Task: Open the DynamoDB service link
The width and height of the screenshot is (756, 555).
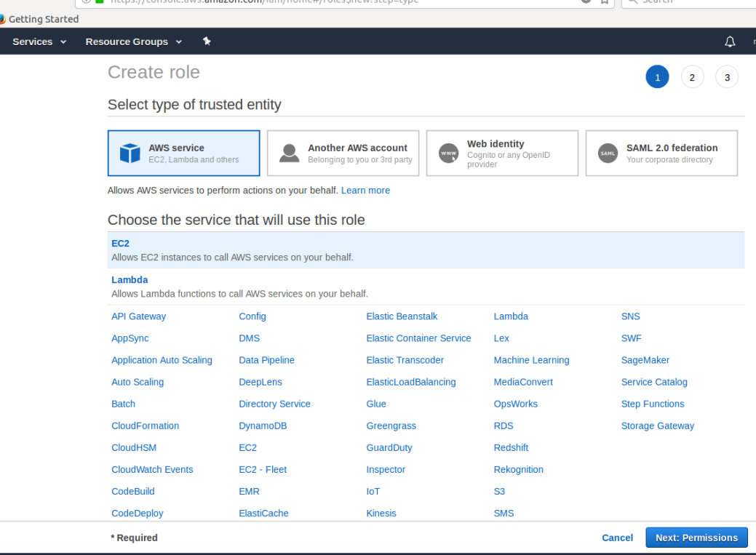Action: [x=263, y=426]
